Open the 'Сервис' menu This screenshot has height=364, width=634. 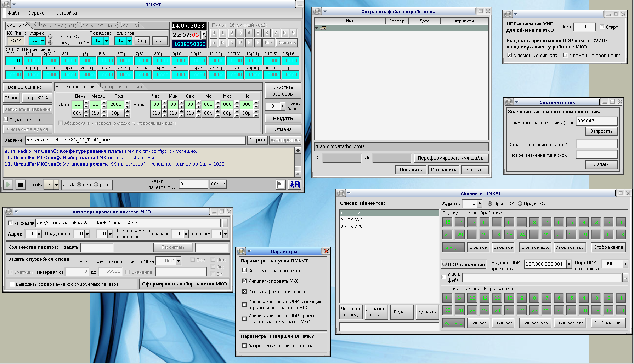point(36,13)
